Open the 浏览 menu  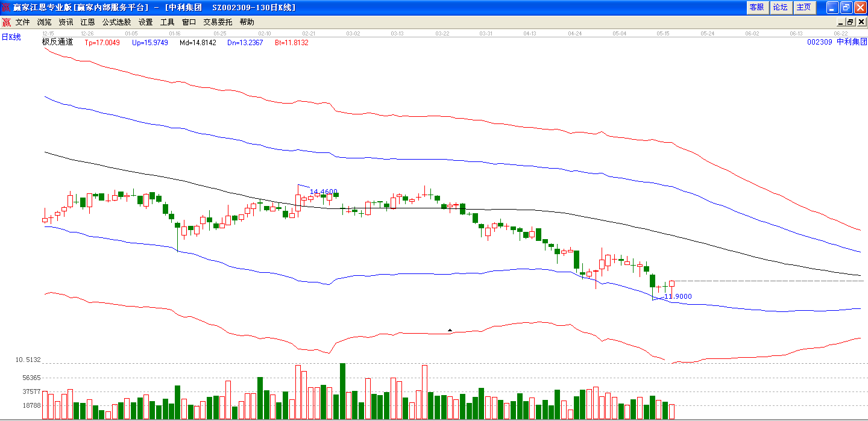click(x=45, y=22)
